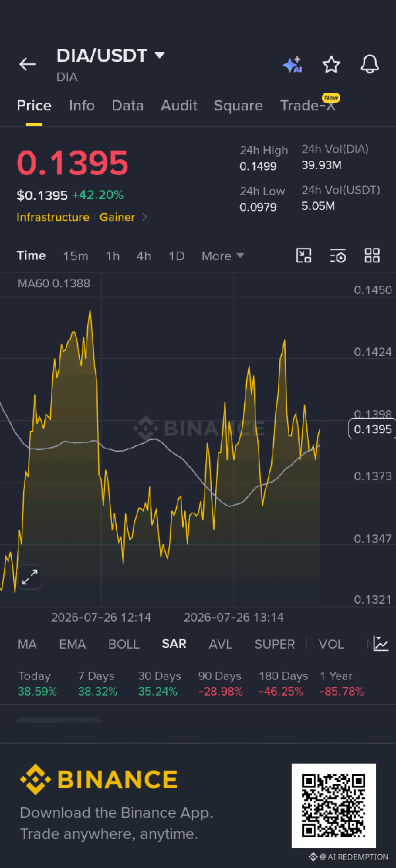The width and height of the screenshot is (396, 868).
Task: Switch to the Audit tab
Action: (x=180, y=106)
